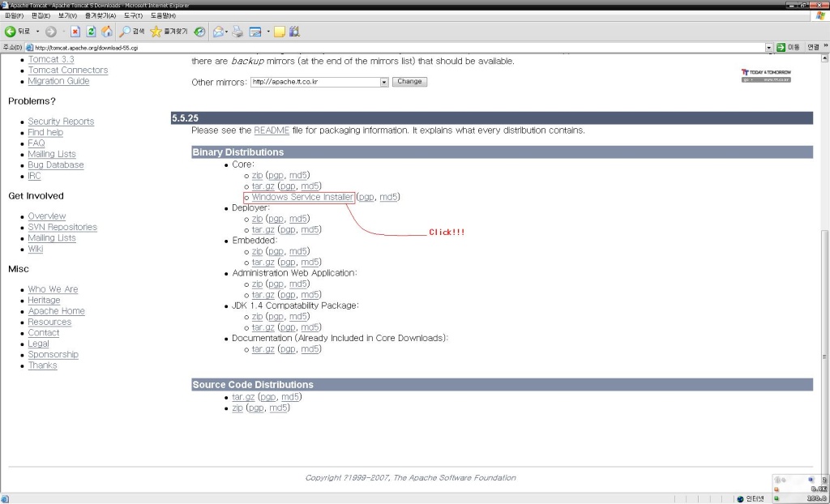830x504 pixels.
Task: Click the scrollbar up arrow
Action: tap(825, 58)
